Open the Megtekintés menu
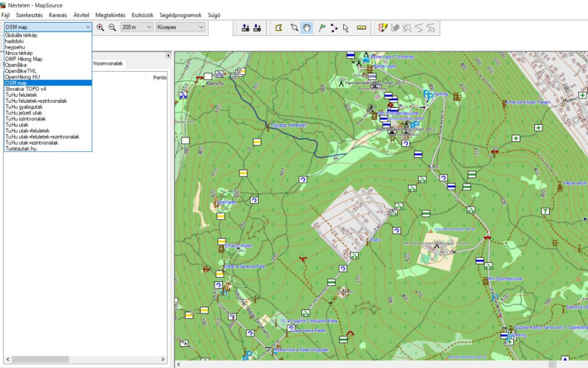The height and width of the screenshot is (368, 588). [110, 15]
